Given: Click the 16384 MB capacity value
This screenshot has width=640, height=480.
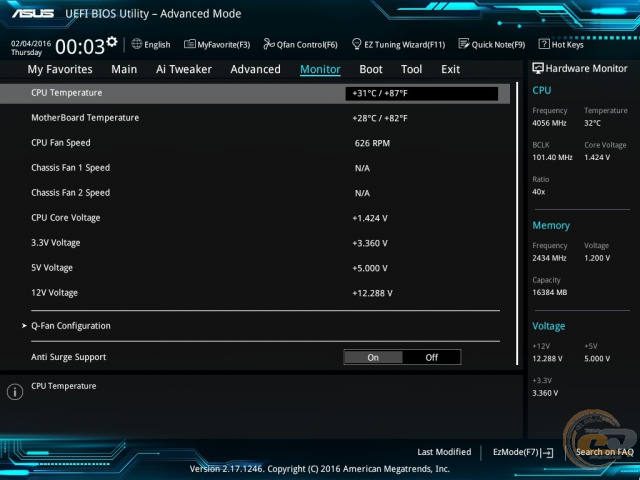Looking at the screenshot, I should [x=549, y=292].
